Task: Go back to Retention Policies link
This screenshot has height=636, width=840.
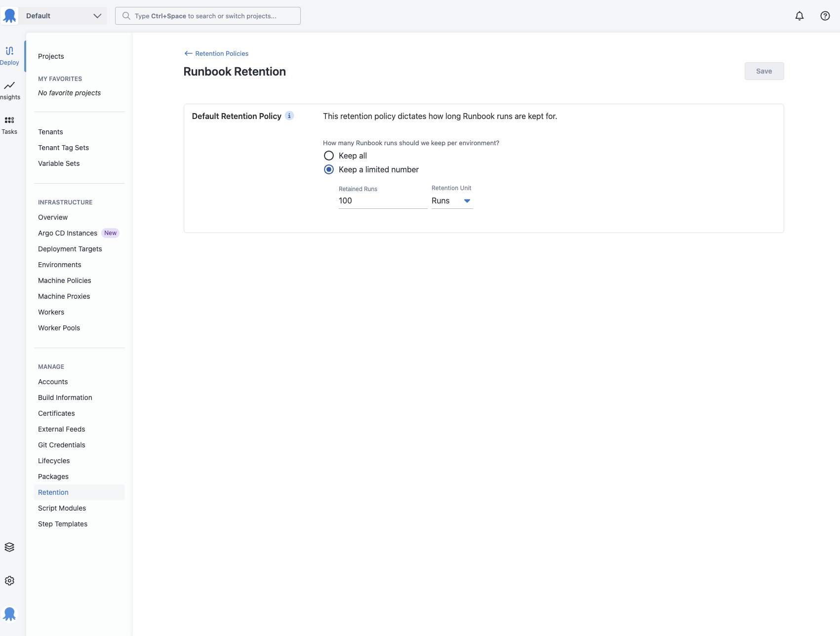Action: tap(222, 53)
